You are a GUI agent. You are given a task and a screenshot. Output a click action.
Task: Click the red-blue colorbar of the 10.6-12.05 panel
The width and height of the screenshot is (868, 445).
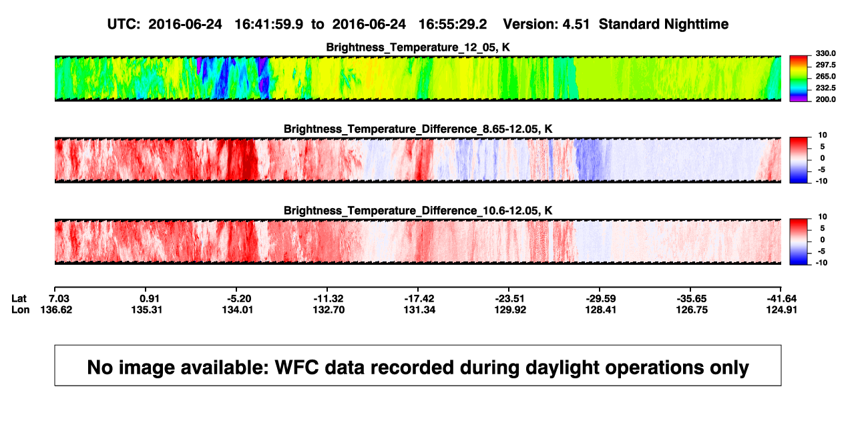(x=799, y=242)
